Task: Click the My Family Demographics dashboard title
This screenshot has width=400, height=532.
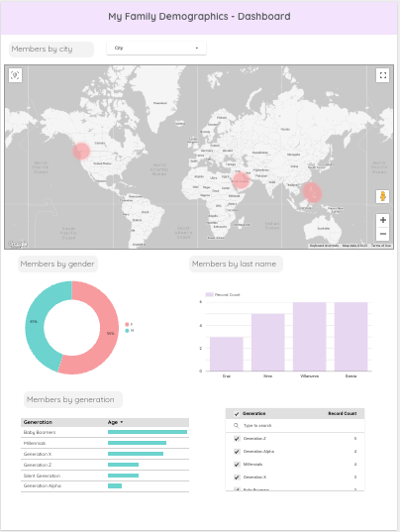Action: [x=199, y=16]
